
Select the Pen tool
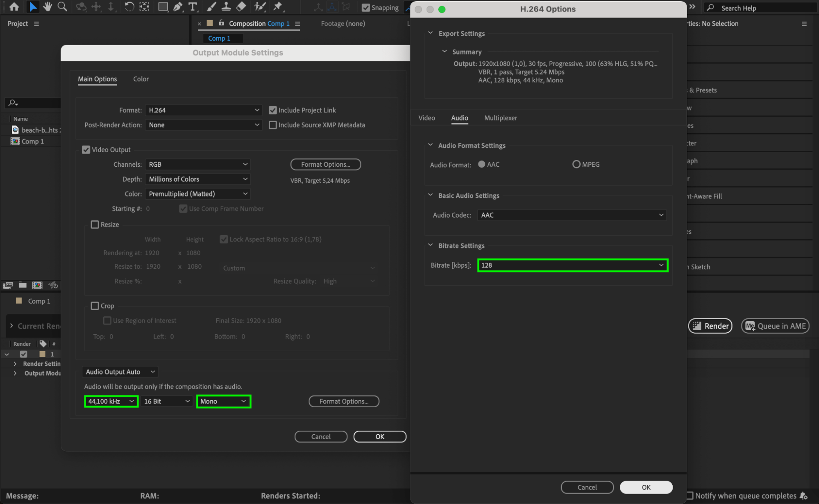[x=178, y=7]
